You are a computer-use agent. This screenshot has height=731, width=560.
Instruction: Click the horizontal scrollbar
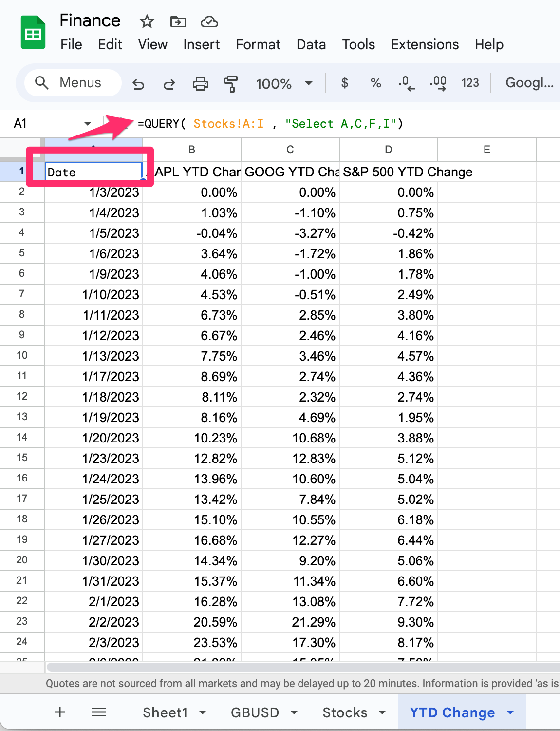[x=303, y=667]
